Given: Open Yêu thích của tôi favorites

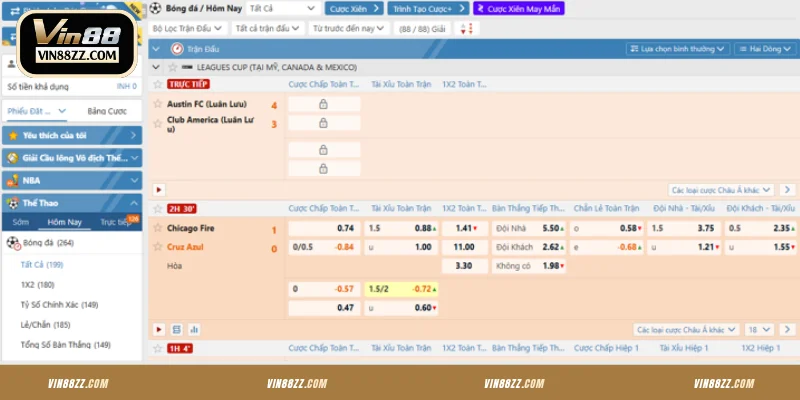Looking at the screenshot, I should click(x=72, y=136).
